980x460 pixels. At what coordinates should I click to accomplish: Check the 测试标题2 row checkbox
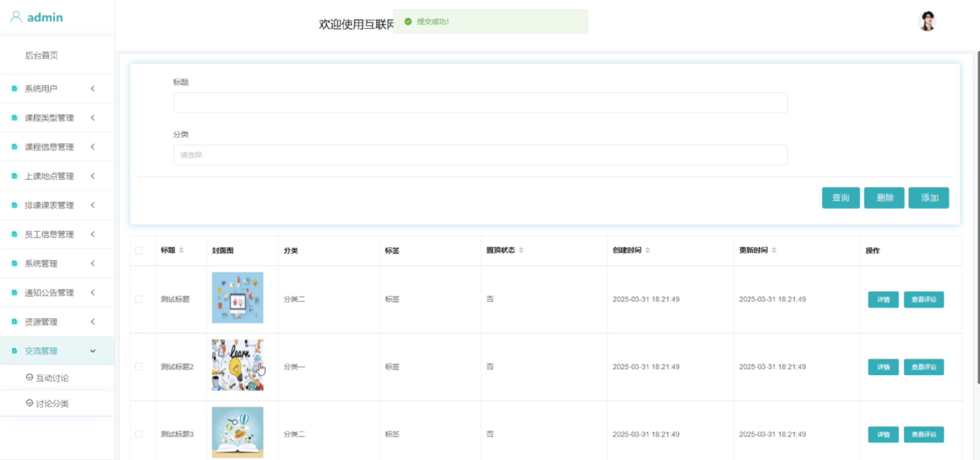[x=139, y=367]
